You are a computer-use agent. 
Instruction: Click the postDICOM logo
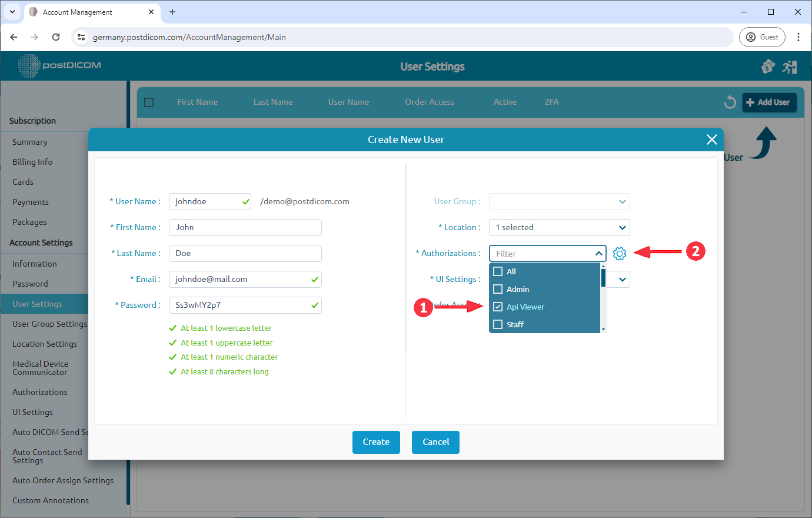(x=59, y=65)
